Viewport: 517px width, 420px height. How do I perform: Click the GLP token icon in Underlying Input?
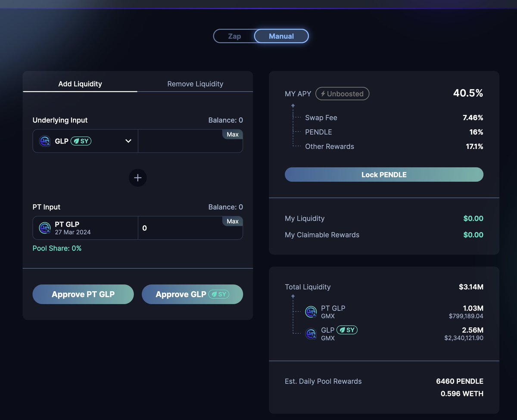pyautogui.click(x=45, y=141)
